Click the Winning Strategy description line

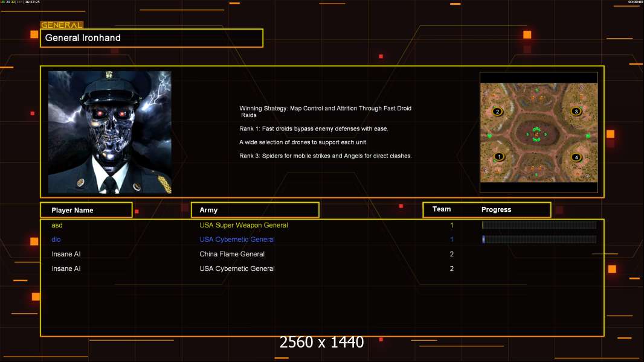coord(325,112)
